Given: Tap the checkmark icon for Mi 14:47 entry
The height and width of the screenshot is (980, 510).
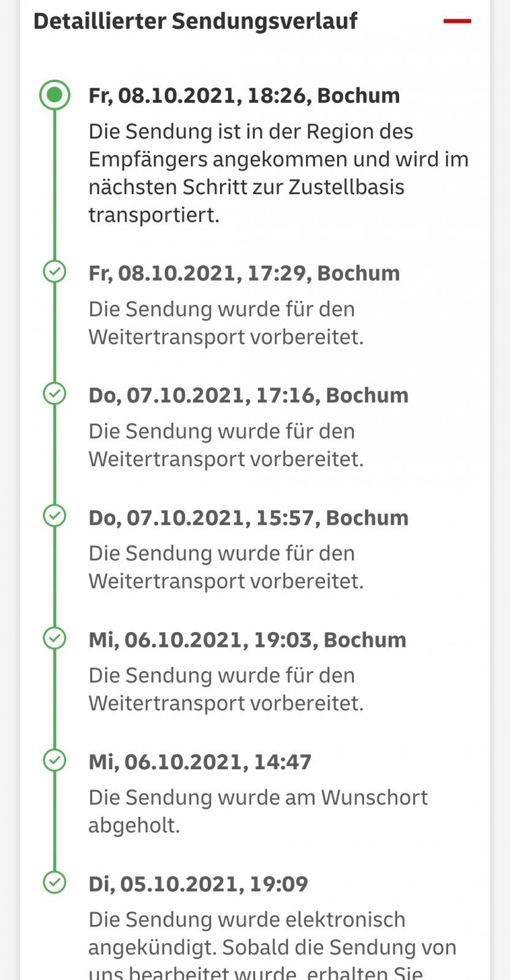Looking at the screenshot, I should tap(55, 760).
